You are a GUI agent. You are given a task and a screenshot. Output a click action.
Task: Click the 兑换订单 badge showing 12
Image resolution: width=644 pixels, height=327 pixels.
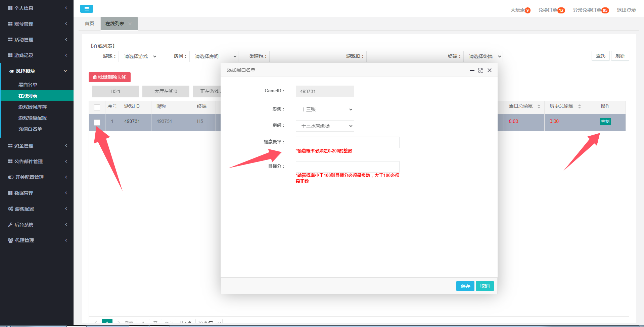pyautogui.click(x=561, y=10)
